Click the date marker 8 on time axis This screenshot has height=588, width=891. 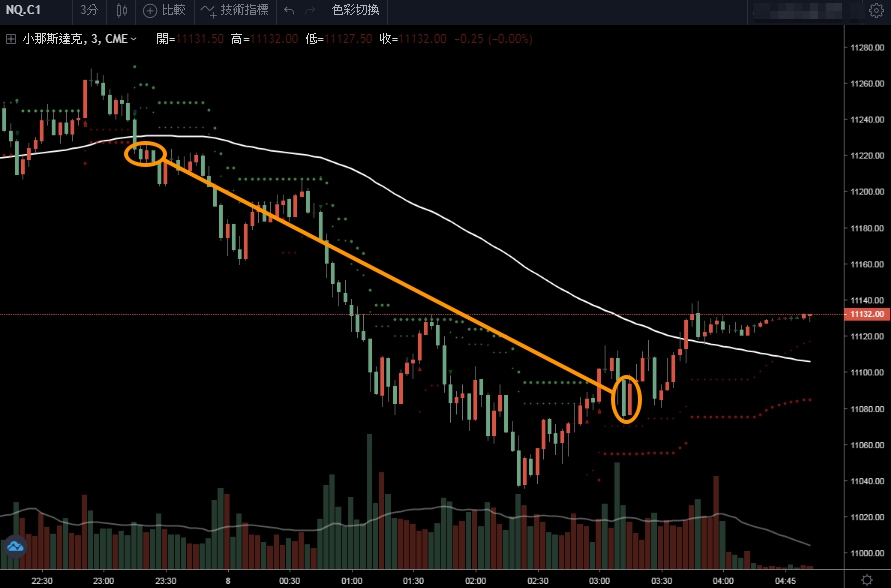(x=228, y=581)
